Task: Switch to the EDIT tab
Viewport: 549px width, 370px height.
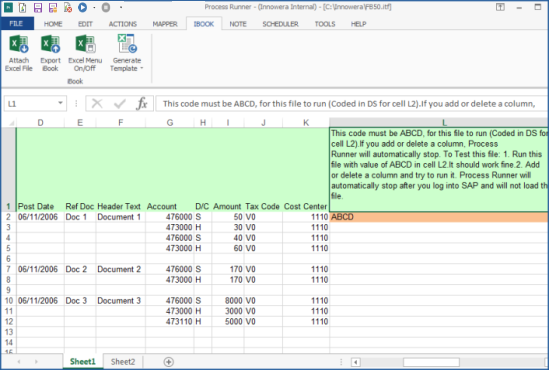Action: pyautogui.click(x=85, y=24)
